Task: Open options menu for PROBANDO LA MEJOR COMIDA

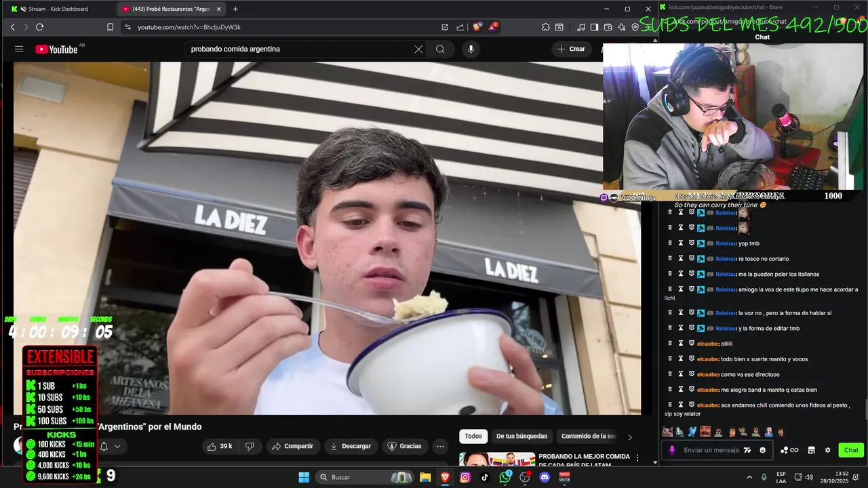Action: point(637,458)
